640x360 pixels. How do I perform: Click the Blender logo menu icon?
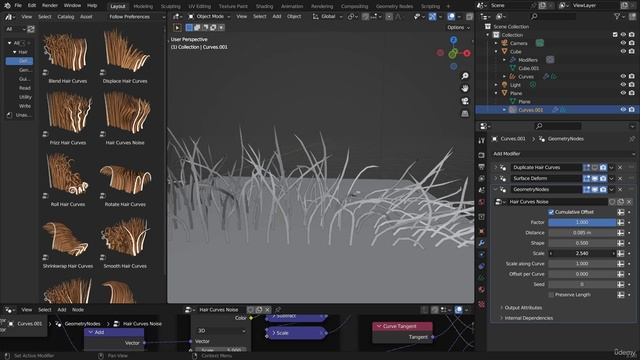tap(6, 6)
